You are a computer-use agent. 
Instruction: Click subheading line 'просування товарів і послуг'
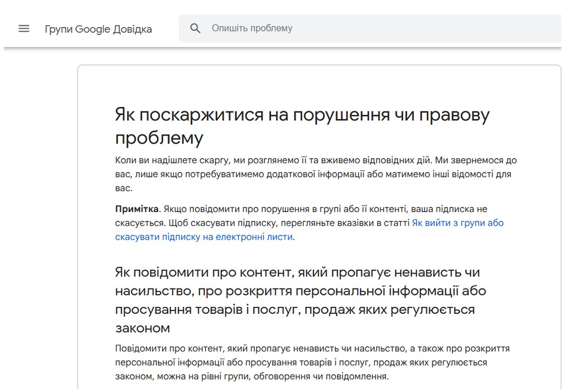294,310
